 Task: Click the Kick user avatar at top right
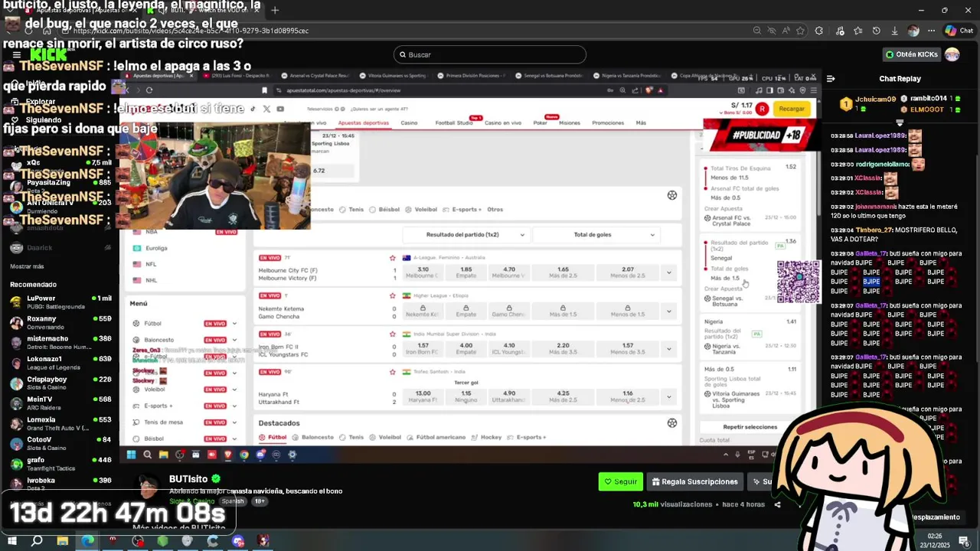pyautogui.click(x=952, y=54)
